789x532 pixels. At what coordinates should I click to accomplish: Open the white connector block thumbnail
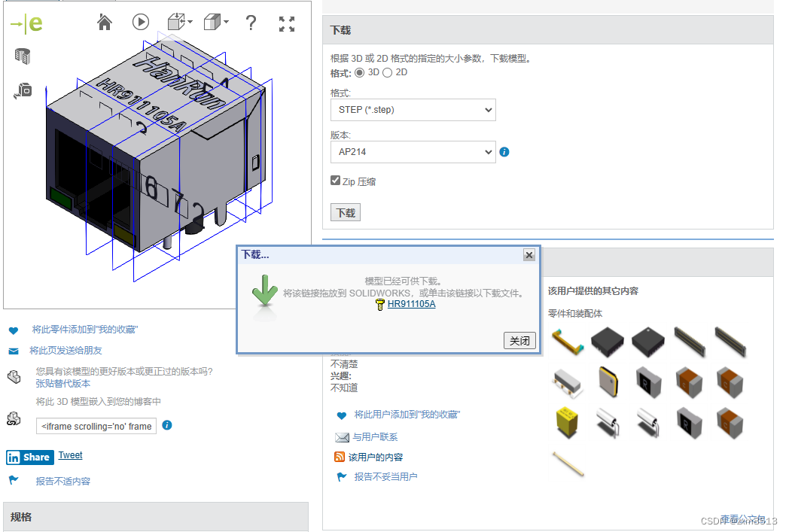click(568, 383)
